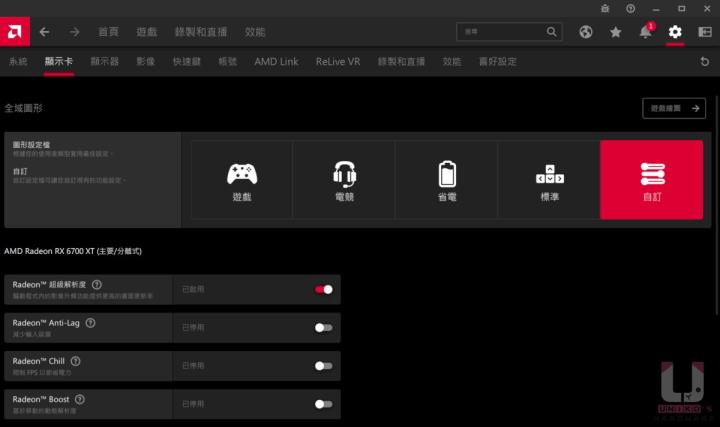The width and height of the screenshot is (720, 427).
Task: Select the 標準 standard profile card
Action: 549,180
